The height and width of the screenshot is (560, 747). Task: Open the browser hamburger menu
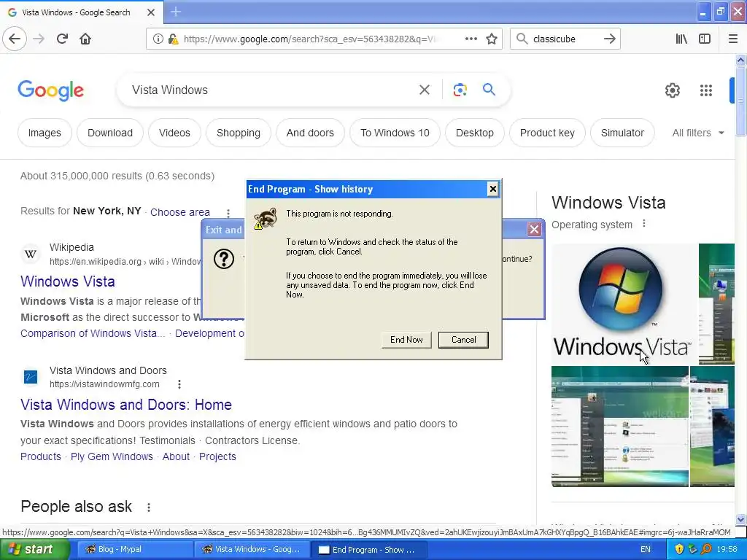pyautogui.click(x=733, y=39)
